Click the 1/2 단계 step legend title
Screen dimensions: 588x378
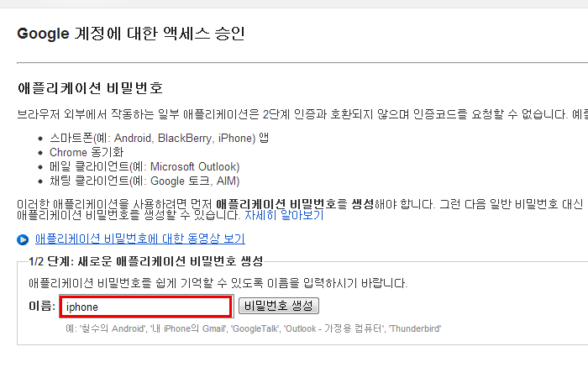(x=146, y=261)
